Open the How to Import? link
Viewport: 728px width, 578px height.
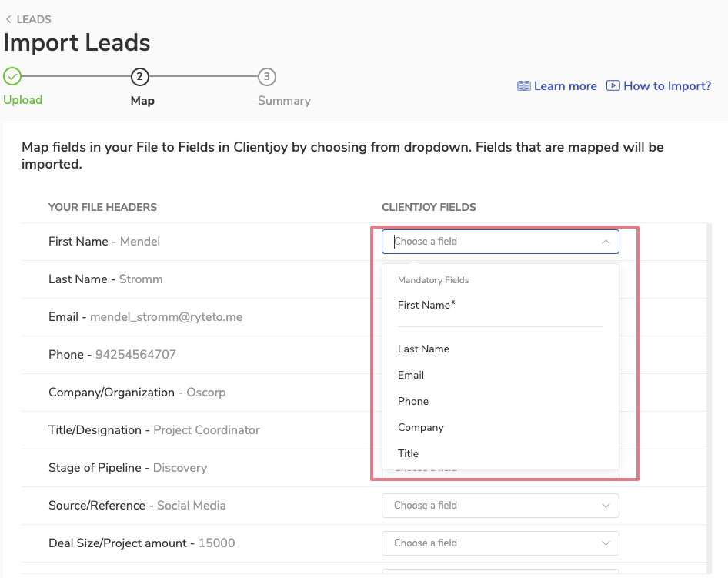[x=666, y=86]
